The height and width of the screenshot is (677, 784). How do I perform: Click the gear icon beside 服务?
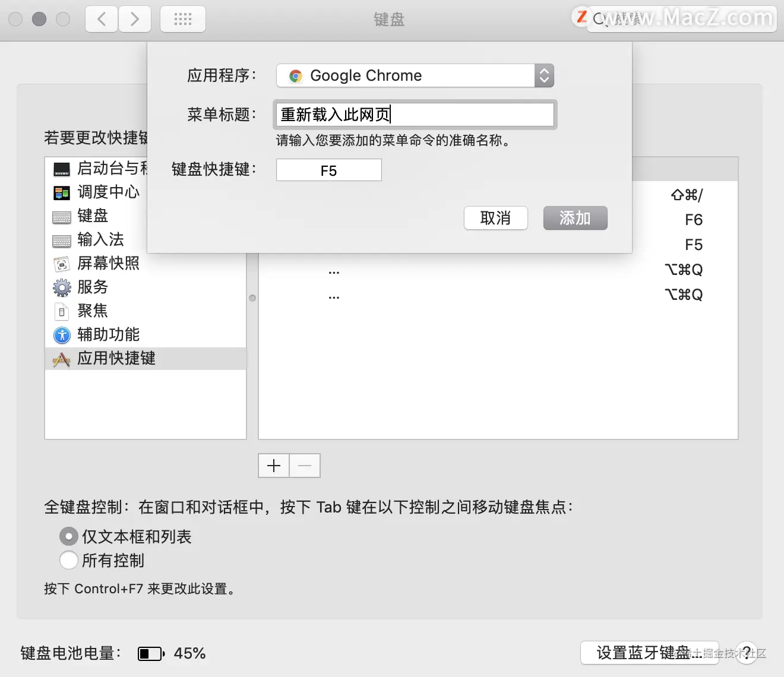[x=62, y=288]
